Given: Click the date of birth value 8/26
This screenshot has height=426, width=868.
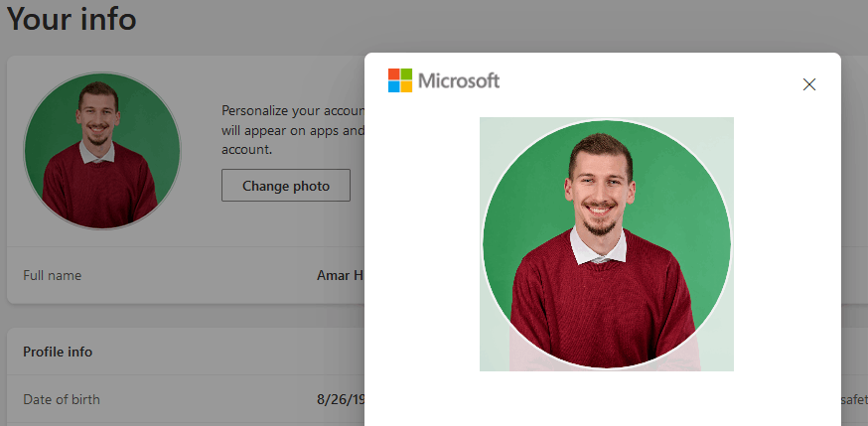Looking at the screenshot, I should (x=341, y=399).
